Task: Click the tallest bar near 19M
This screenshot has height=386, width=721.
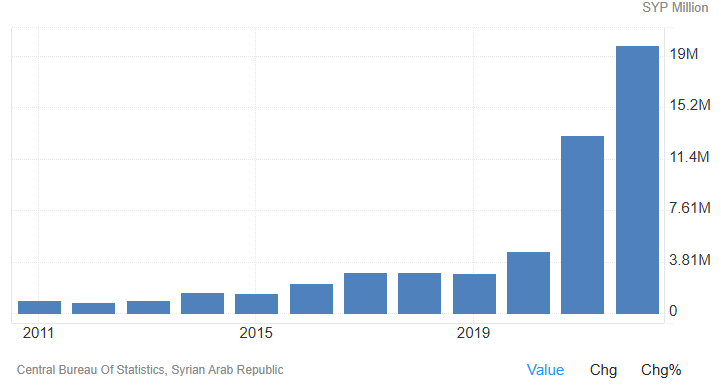Action: 637,180
